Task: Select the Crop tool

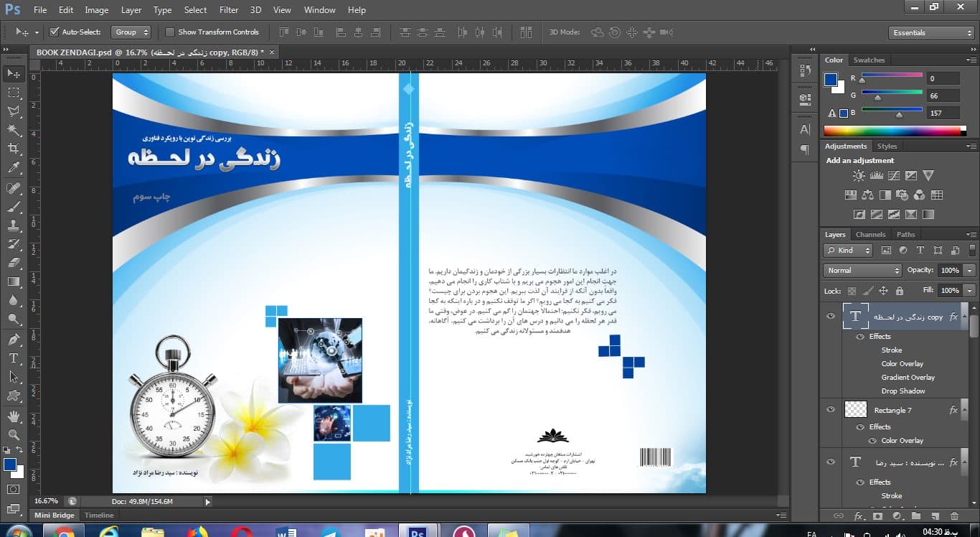Action: click(x=14, y=149)
